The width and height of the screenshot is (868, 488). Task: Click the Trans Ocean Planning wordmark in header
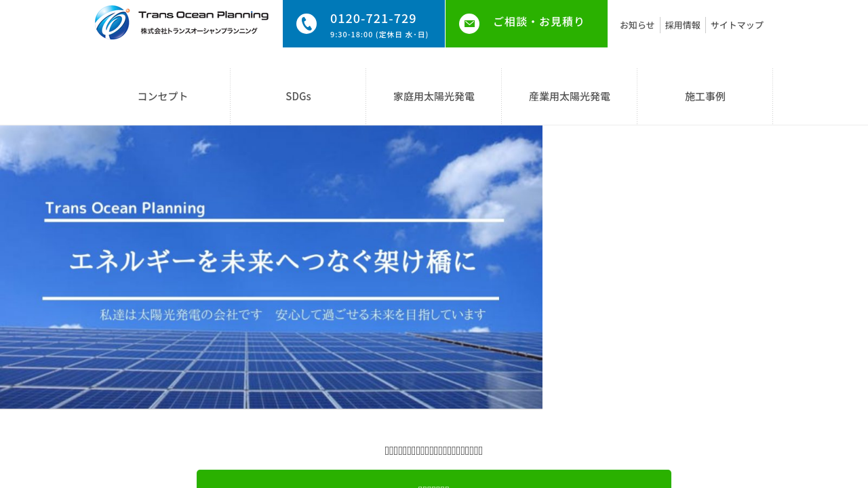point(203,15)
